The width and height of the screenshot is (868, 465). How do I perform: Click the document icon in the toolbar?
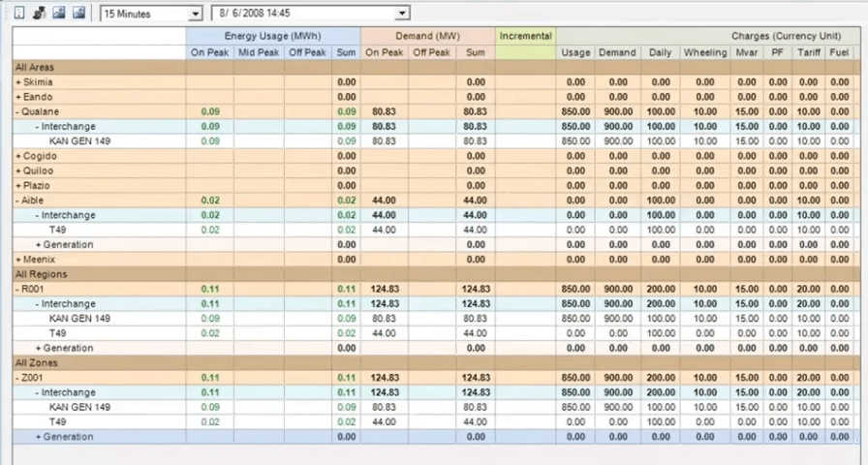coord(20,14)
